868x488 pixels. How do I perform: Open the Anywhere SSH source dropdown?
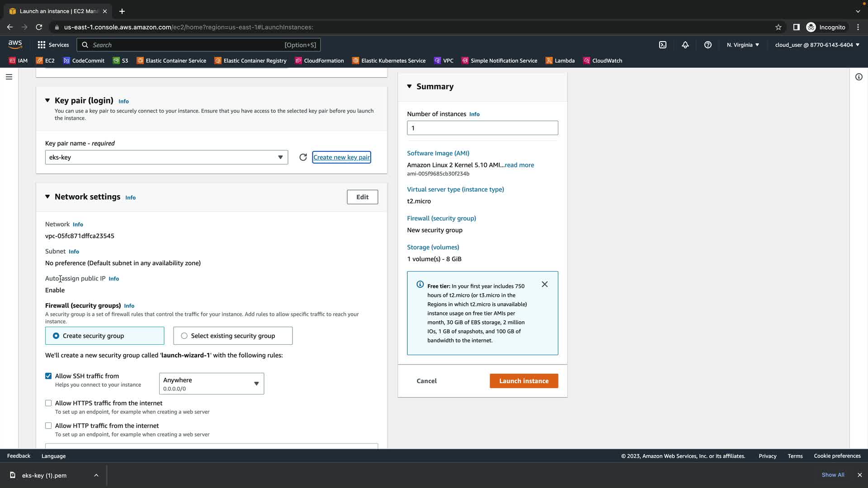coord(211,384)
